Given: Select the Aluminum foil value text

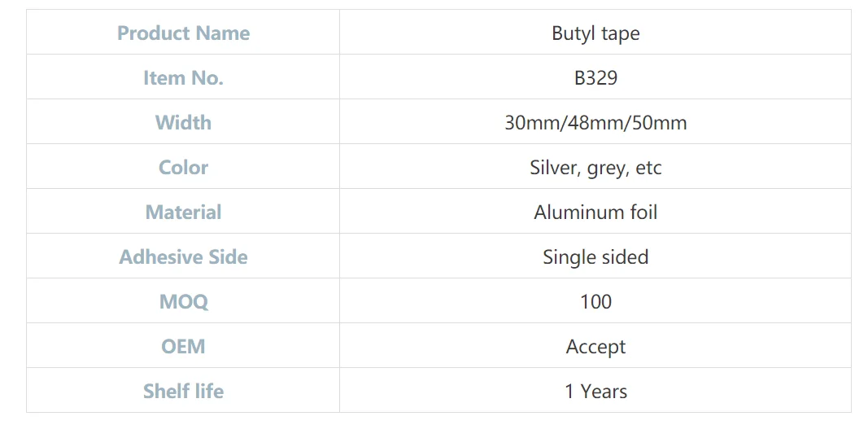Looking at the screenshot, I should [x=595, y=212].
